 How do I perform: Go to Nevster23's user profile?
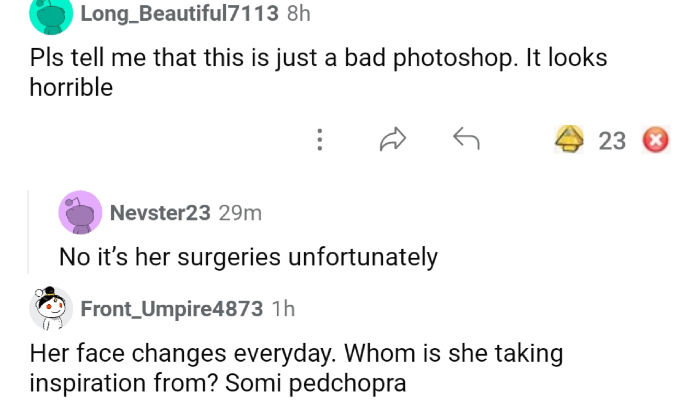pyautogui.click(x=160, y=212)
